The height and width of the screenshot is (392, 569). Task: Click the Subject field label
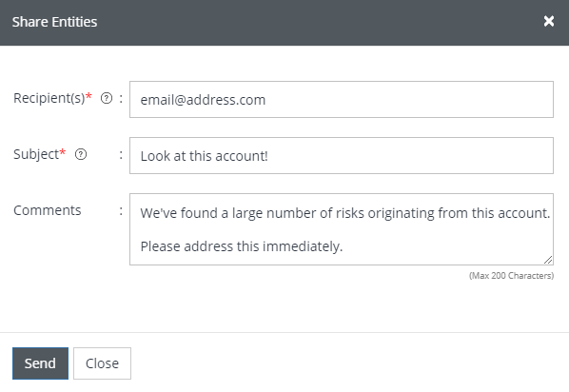(36, 154)
